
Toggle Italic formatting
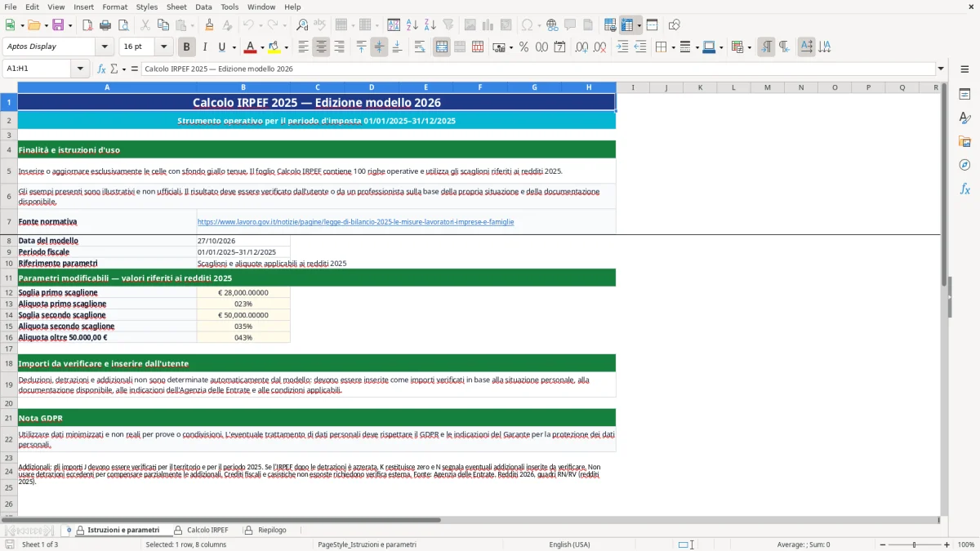204,47
